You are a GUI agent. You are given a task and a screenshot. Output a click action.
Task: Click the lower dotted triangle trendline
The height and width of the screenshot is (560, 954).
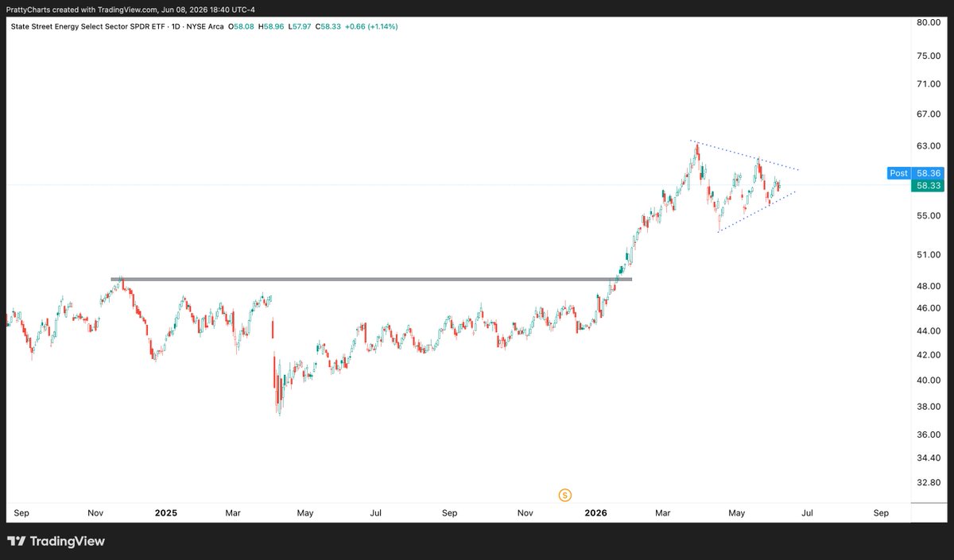tap(755, 212)
